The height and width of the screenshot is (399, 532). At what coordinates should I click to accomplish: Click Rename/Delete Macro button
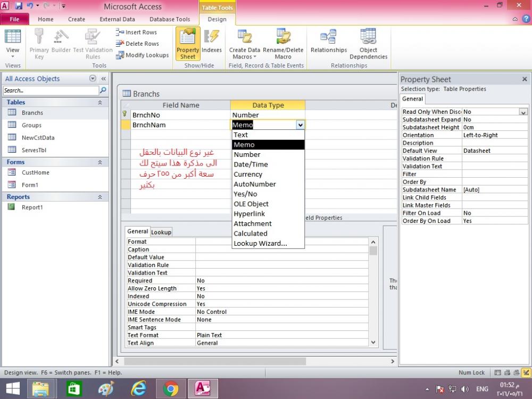283,44
